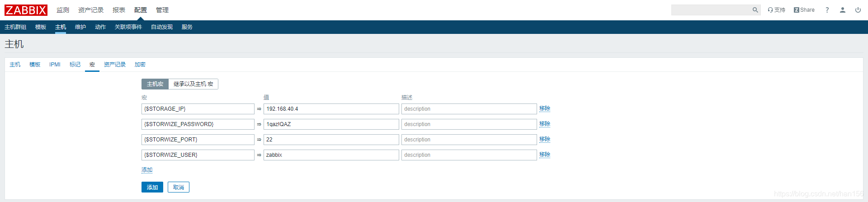Screen dimensions: 868x202
Task: Go to 主机群组 submenu
Action: point(15,27)
